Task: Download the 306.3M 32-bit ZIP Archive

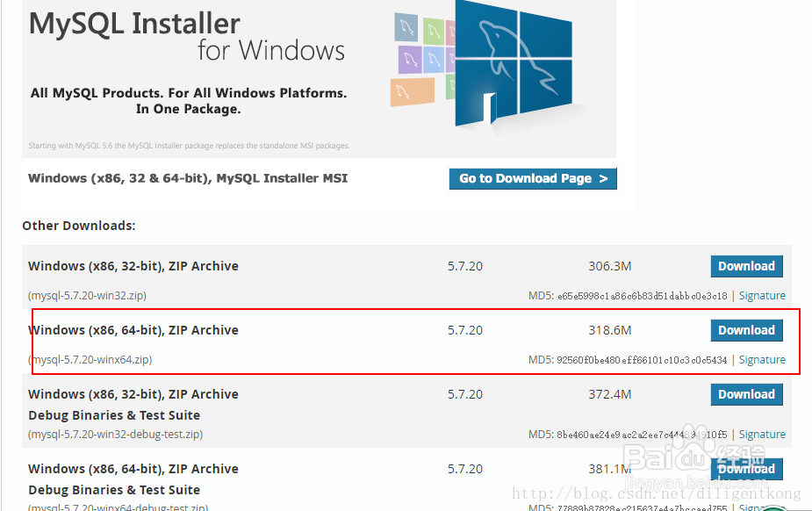Action: pyautogui.click(x=746, y=266)
